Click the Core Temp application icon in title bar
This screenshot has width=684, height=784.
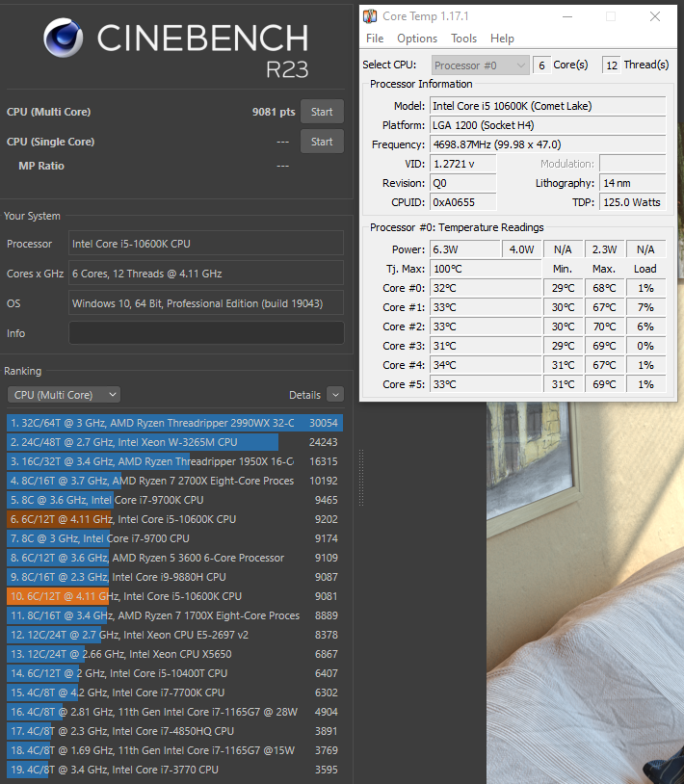(370, 16)
